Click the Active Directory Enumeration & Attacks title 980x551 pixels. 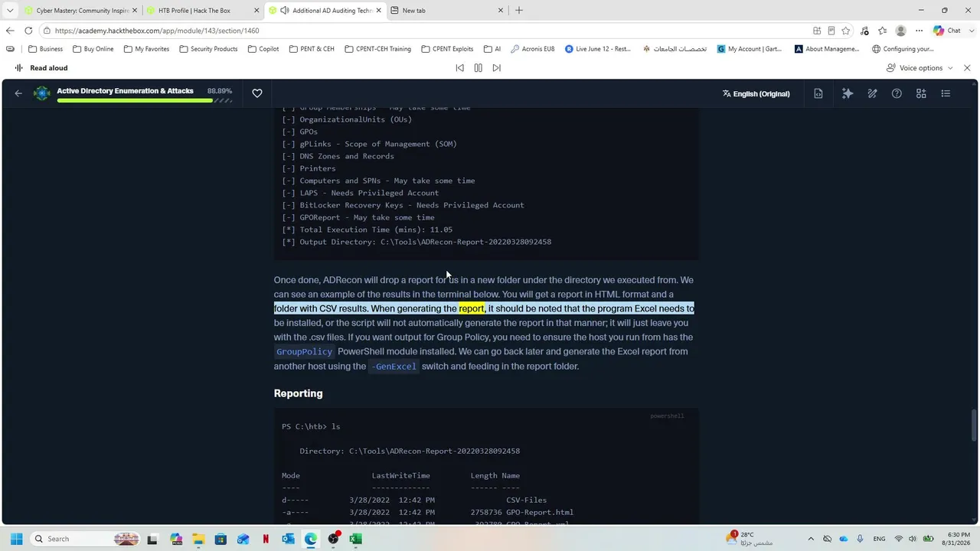(125, 90)
